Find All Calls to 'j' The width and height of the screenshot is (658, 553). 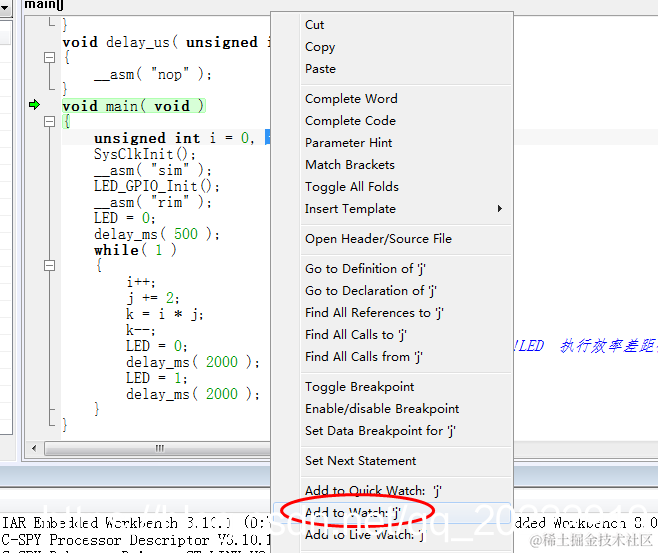pyautogui.click(x=355, y=335)
